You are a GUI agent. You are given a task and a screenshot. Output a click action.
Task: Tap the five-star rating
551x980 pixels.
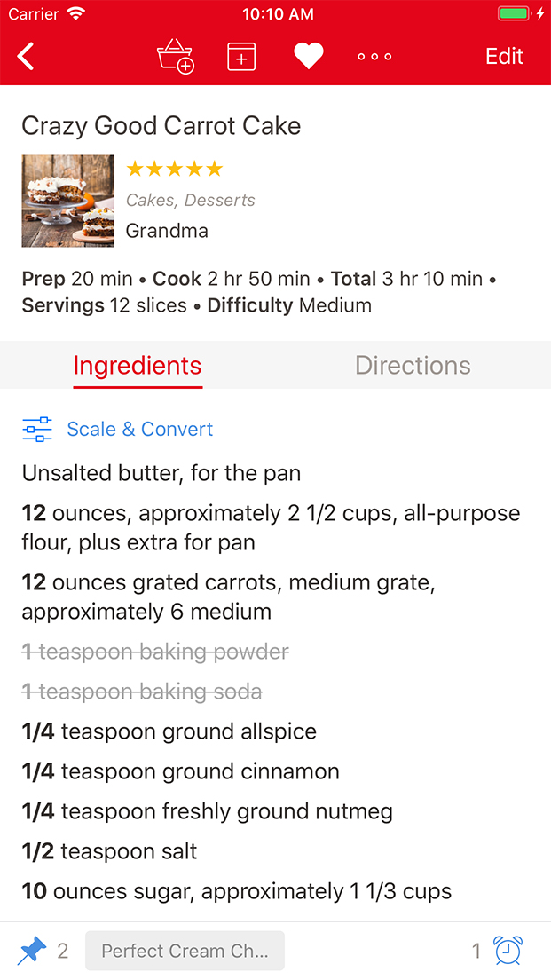coord(174,169)
